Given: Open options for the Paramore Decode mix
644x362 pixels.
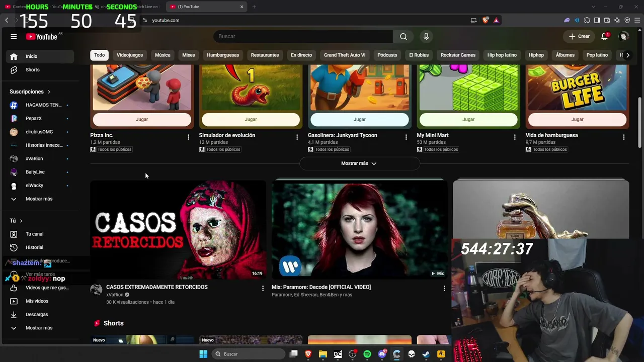Looking at the screenshot, I should tap(444, 288).
